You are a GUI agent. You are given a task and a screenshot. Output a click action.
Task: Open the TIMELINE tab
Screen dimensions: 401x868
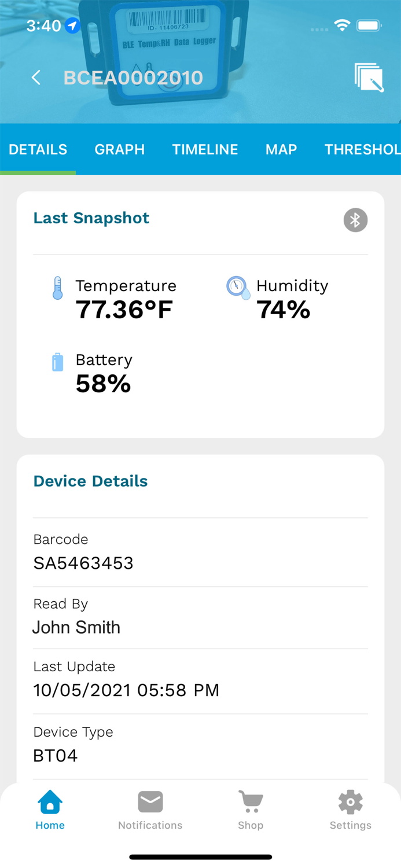pos(205,149)
